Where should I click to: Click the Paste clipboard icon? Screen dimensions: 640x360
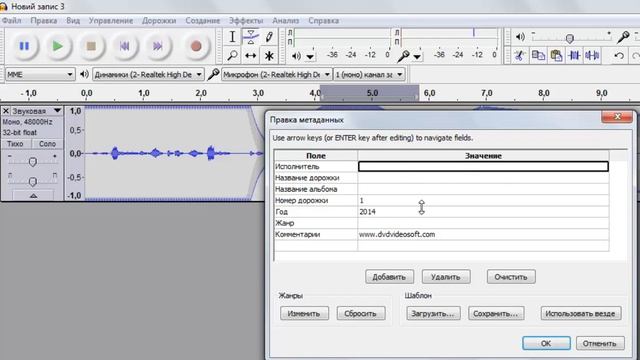click(x=556, y=55)
